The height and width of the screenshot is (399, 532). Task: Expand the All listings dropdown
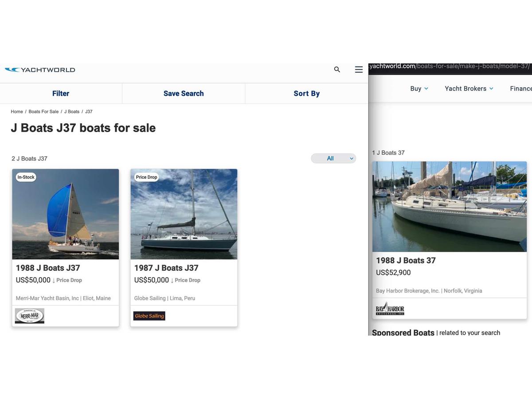click(x=333, y=158)
